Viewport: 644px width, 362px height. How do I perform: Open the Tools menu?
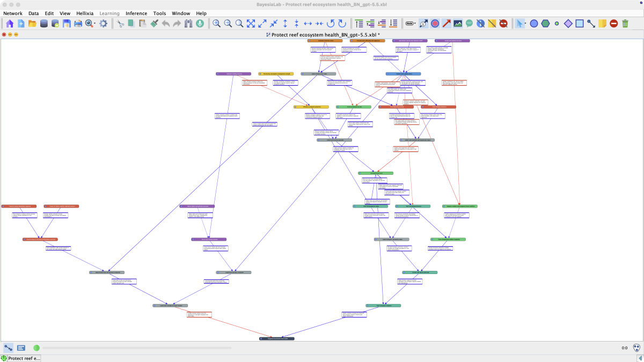(x=159, y=13)
